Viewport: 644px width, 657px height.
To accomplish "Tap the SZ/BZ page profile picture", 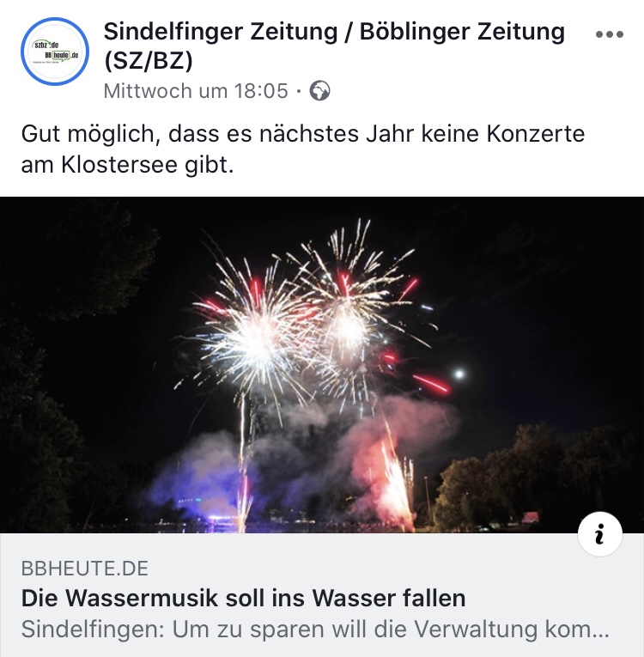I will pyautogui.click(x=55, y=52).
